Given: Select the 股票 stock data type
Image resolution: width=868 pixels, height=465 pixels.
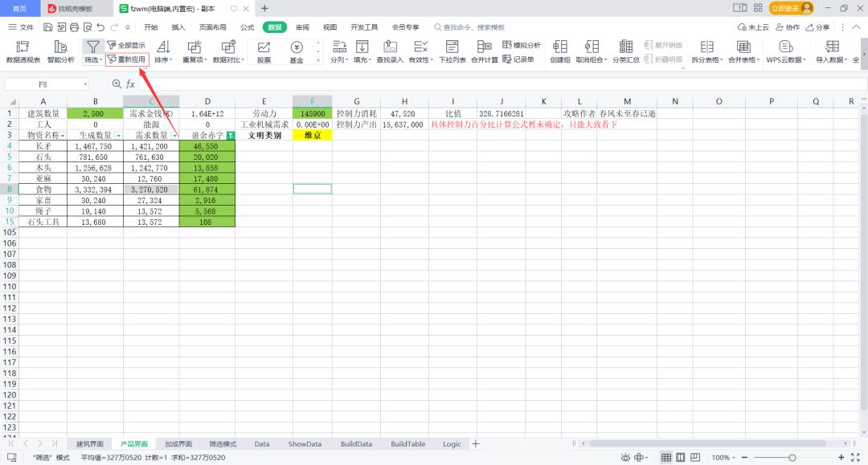Looking at the screenshot, I should (x=264, y=52).
